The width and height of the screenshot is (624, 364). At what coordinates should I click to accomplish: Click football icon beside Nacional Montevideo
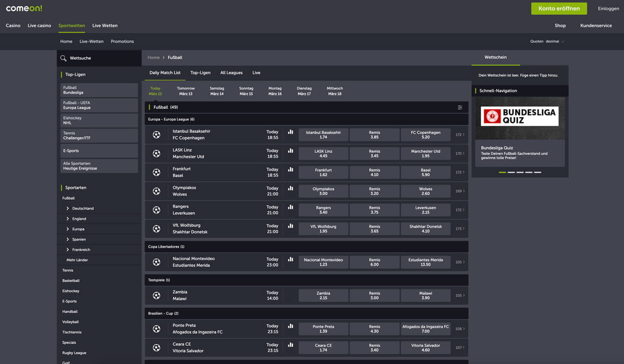157,262
